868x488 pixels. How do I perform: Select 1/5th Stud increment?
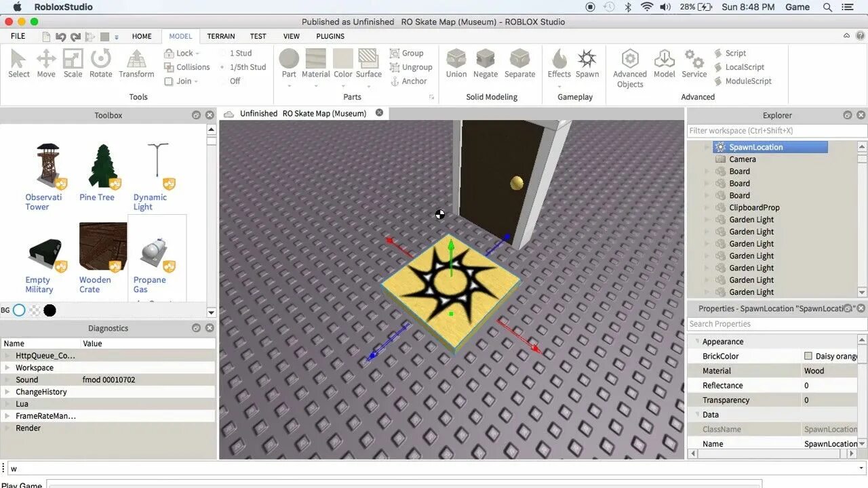pos(242,67)
